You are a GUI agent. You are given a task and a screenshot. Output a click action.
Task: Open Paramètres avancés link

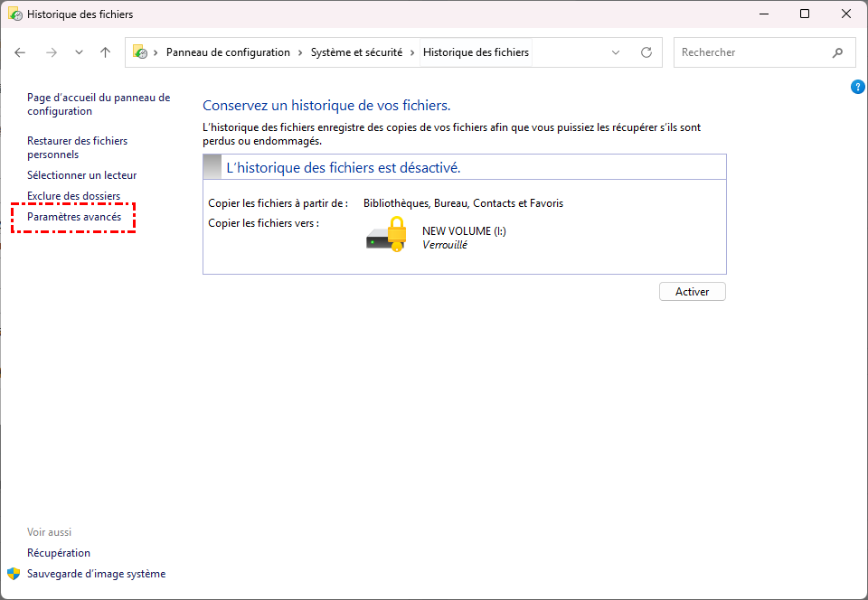tap(74, 217)
